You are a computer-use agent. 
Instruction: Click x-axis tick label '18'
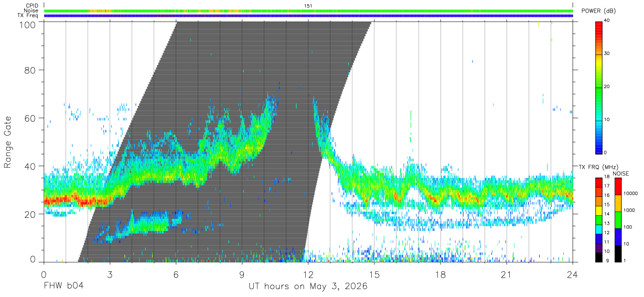click(x=441, y=274)
